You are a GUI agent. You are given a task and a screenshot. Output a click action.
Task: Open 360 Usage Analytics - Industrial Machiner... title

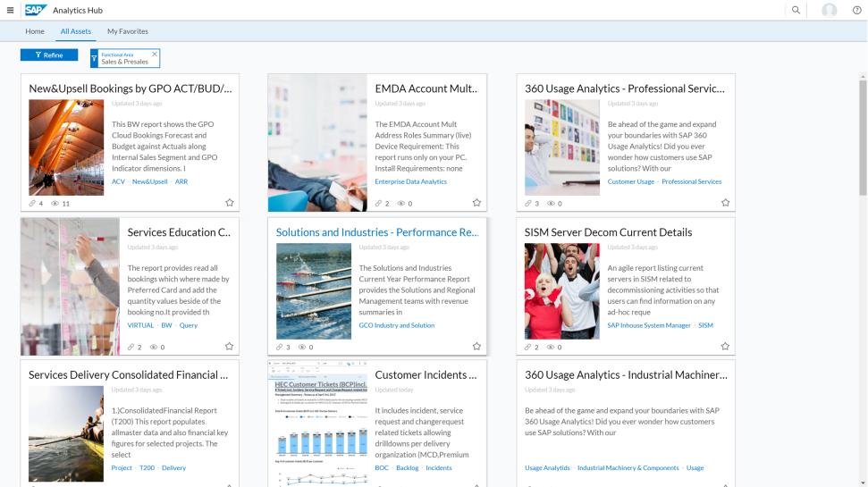pyautogui.click(x=626, y=375)
